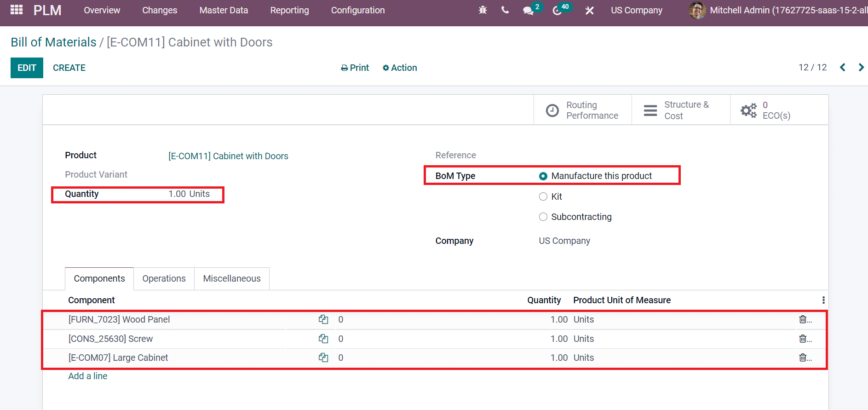Viewport: 868px width, 410px height.
Task: Copy icon on Screw row
Action: pos(323,339)
